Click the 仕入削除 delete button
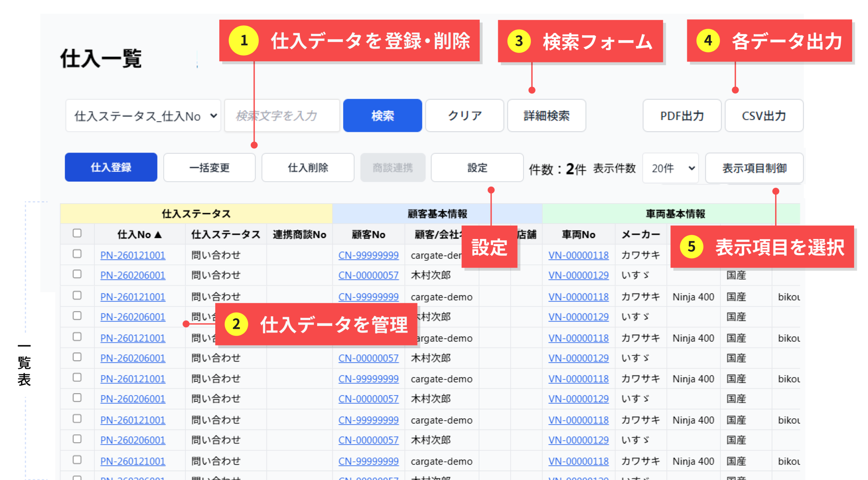868x480 pixels. click(x=308, y=167)
